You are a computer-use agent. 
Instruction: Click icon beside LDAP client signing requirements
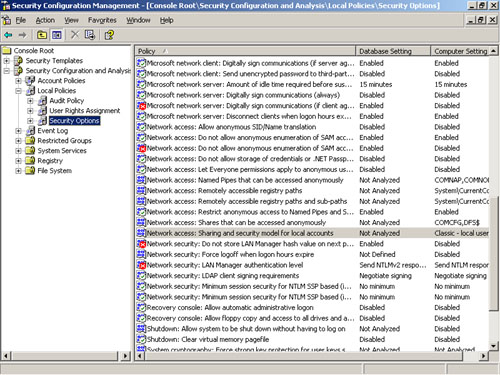[142, 276]
